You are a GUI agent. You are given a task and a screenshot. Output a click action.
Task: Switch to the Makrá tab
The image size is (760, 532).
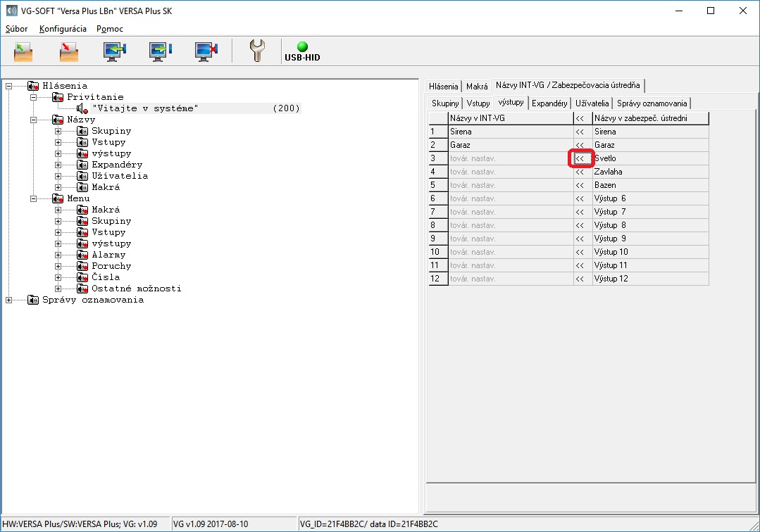[477, 87]
